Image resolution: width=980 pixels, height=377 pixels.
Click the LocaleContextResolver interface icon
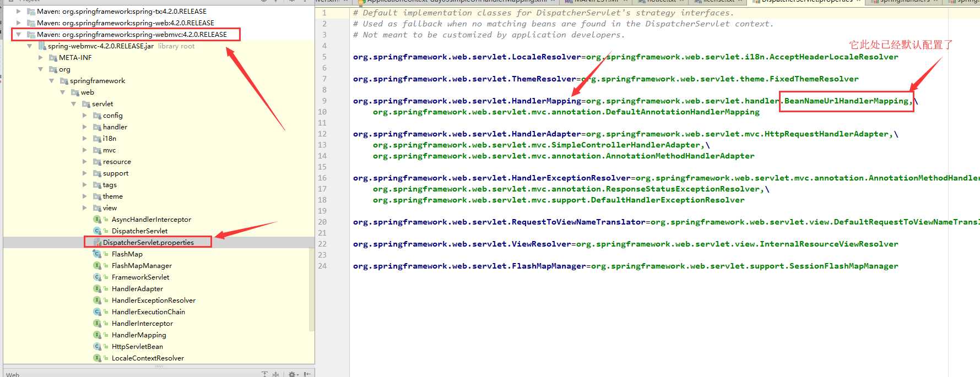coord(98,358)
